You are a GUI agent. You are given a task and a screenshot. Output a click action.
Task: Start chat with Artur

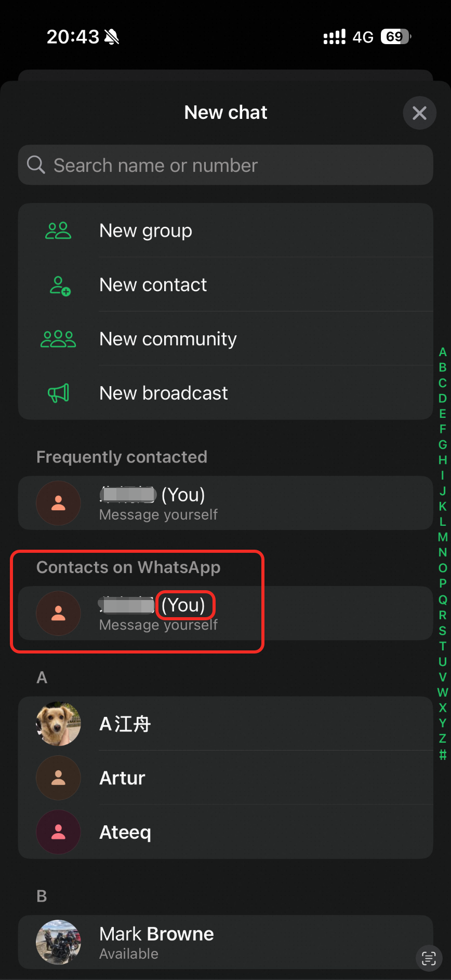(225, 778)
